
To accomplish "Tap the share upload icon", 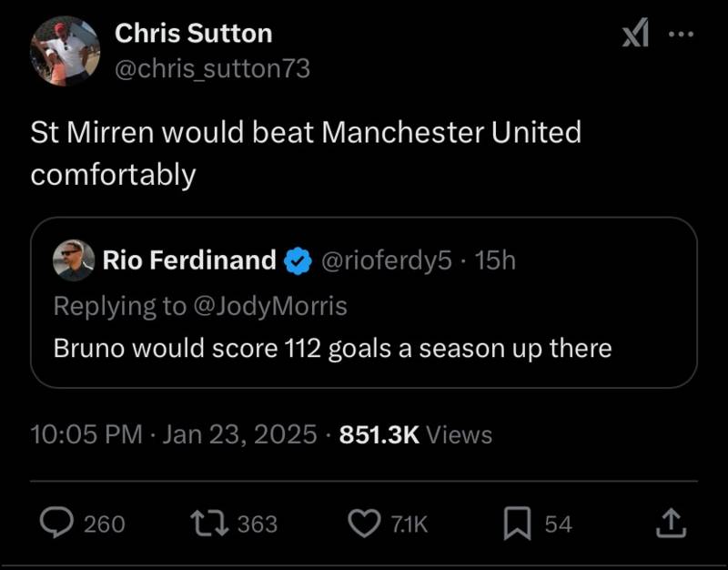I will pyautogui.click(x=668, y=523).
